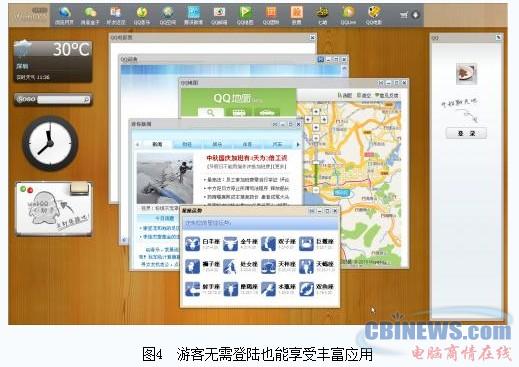Click the shopping cart icon in top bar
519x367 pixels.
point(404,15)
